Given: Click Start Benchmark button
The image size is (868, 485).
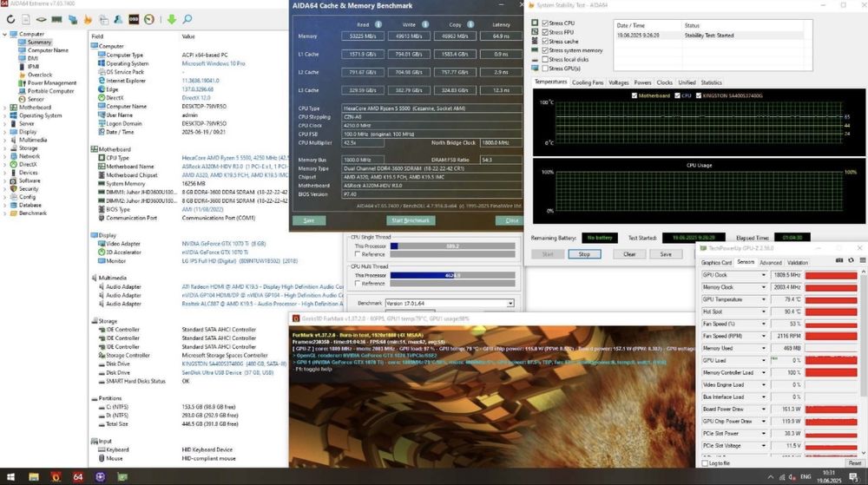Looking at the screenshot, I should [411, 220].
